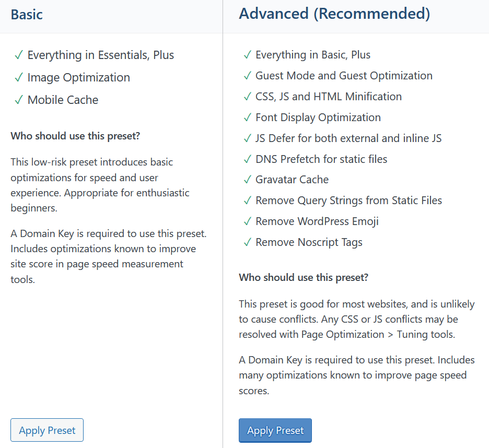The image size is (489, 448).
Task: Click the checkmark beside Remove Noscript Tags
Action: tap(247, 243)
